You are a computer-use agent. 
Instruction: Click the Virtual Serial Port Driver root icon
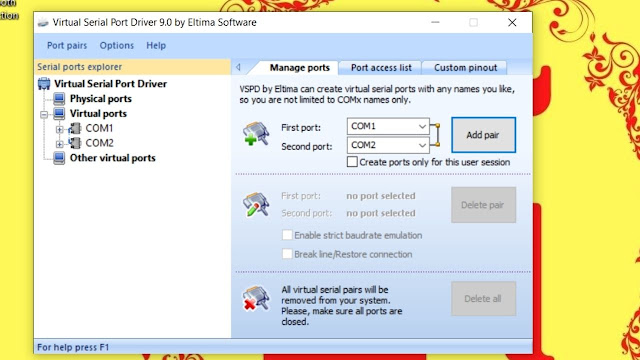[44, 84]
